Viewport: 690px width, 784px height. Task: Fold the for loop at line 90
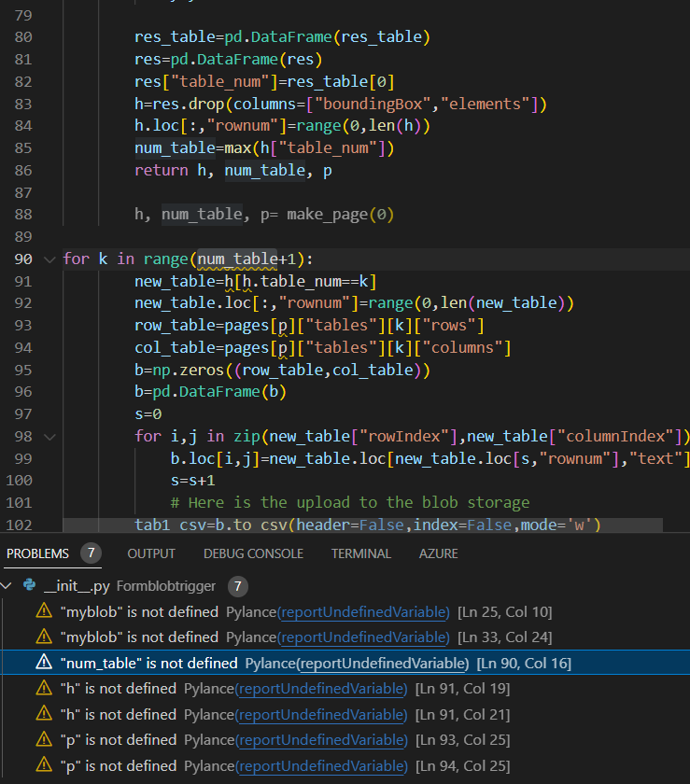pyautogui.click(x=49, y=259)
